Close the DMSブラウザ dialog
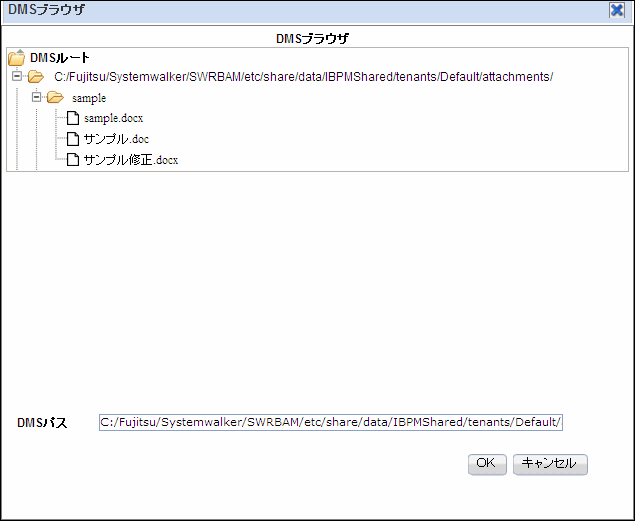Viewport: 635px width, 521px height. coord(617,10)
